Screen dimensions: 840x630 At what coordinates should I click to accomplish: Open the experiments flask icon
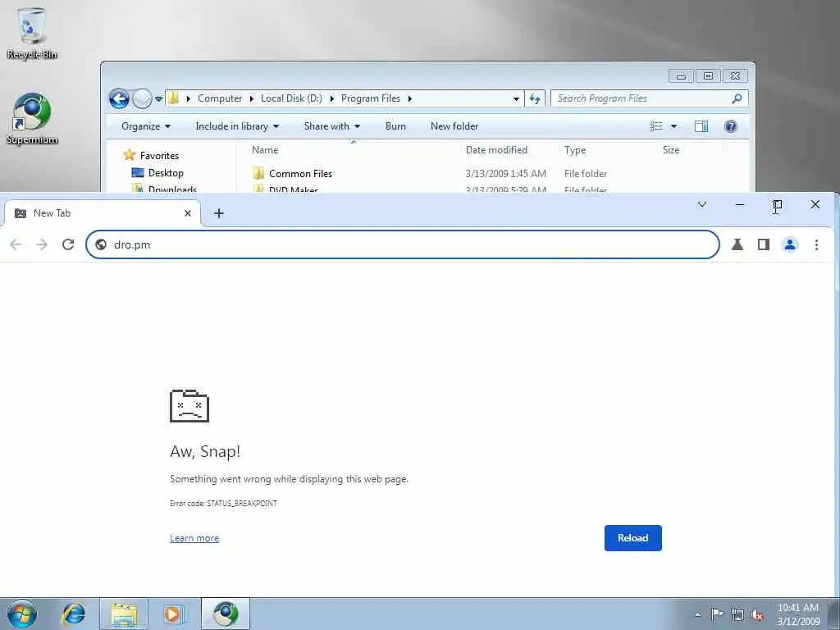pos(737,244)
